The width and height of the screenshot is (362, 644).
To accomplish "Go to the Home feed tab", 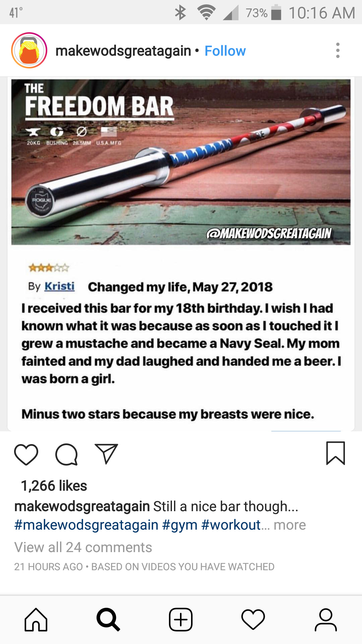I will click(x=36, y=620).
